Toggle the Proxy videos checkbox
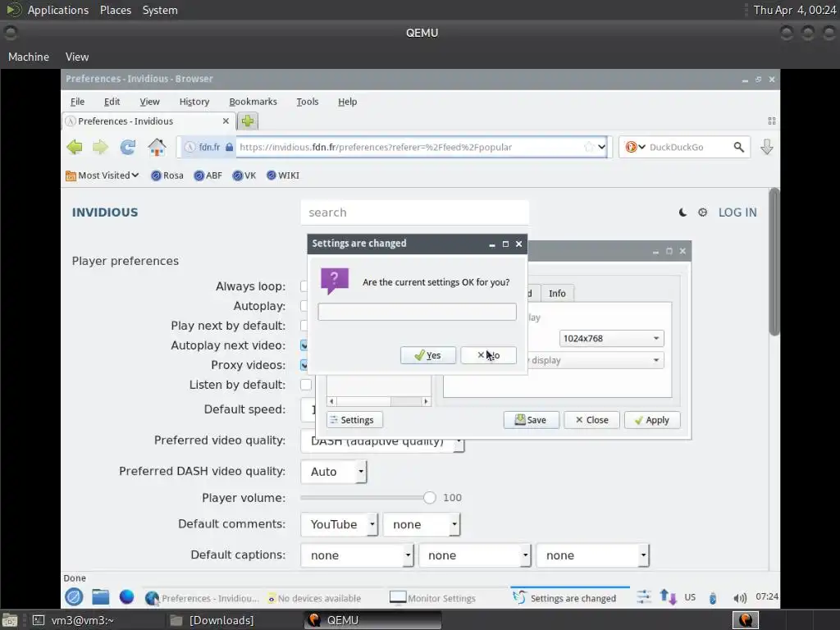Screen dimensions: 840x630 coord(304,365)
